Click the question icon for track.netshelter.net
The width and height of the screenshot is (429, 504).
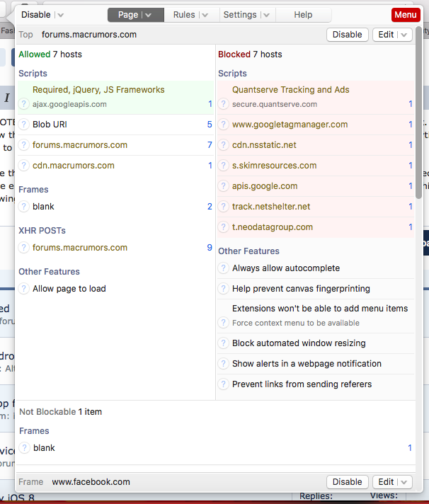click(223, 207)
